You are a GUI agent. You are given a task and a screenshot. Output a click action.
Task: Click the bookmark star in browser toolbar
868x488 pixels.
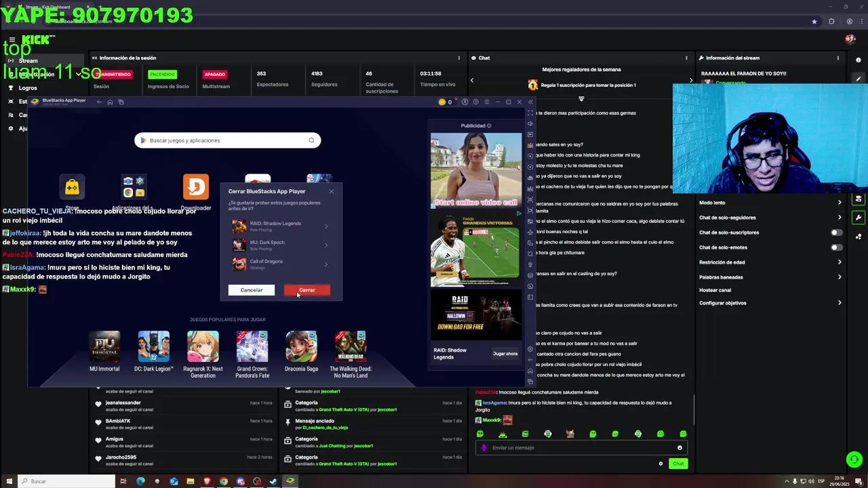814,22
